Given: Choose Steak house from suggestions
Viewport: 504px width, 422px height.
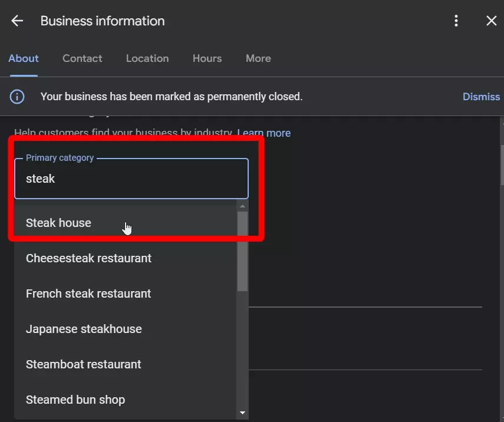Looking at the screenshot, I should [x=59, y=223].
